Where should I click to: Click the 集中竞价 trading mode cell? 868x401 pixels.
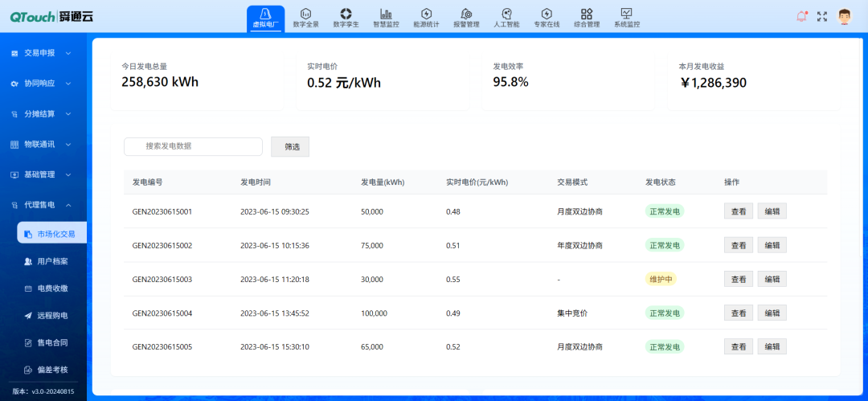(x=572, y=313)
